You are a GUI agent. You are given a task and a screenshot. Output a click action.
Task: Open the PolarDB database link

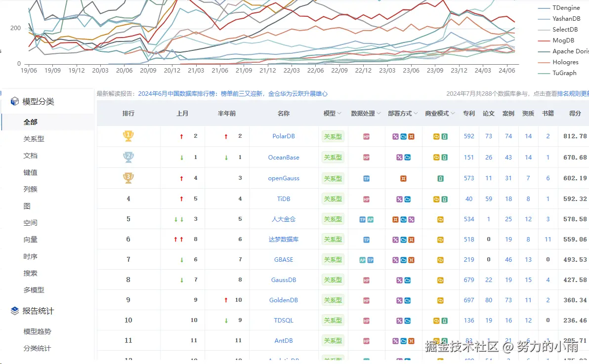(284, 136)
